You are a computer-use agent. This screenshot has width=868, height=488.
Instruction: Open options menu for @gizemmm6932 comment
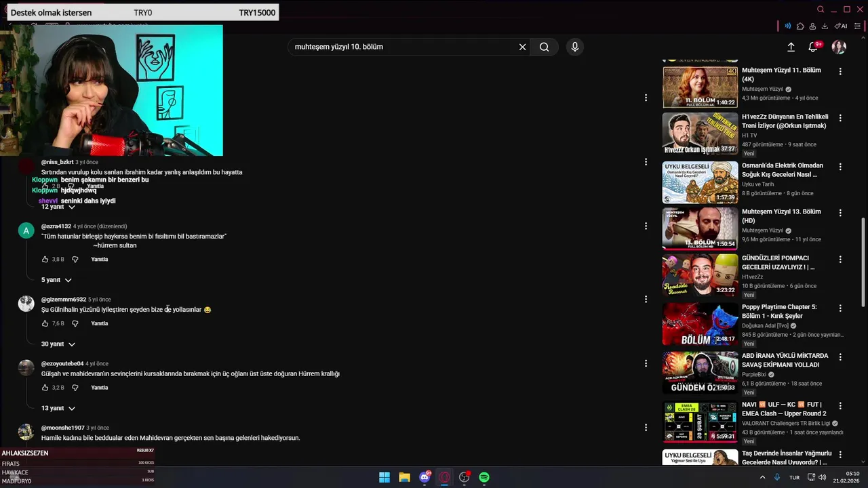point(646,299)
